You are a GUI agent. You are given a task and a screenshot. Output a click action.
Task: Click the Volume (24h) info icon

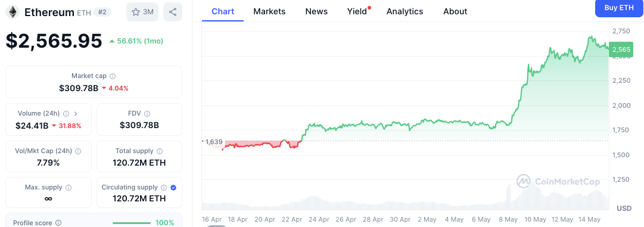(x=66, y=114)
